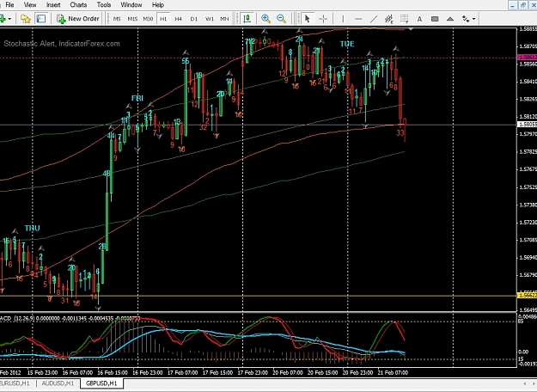Restore the chart child window
537x392 pixels.
point(523,5)
